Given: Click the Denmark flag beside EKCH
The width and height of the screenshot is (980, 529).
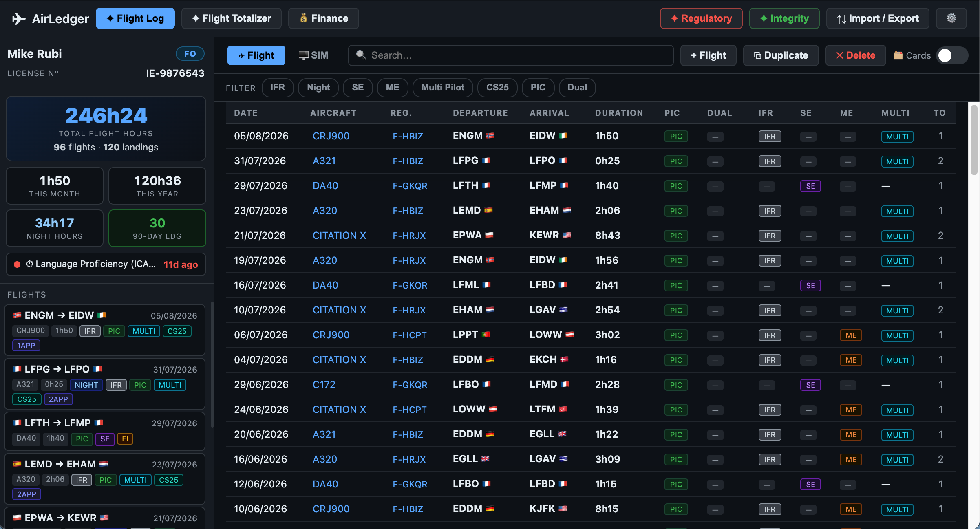Looking at the screenshot, I should click(x=564, y=359).
